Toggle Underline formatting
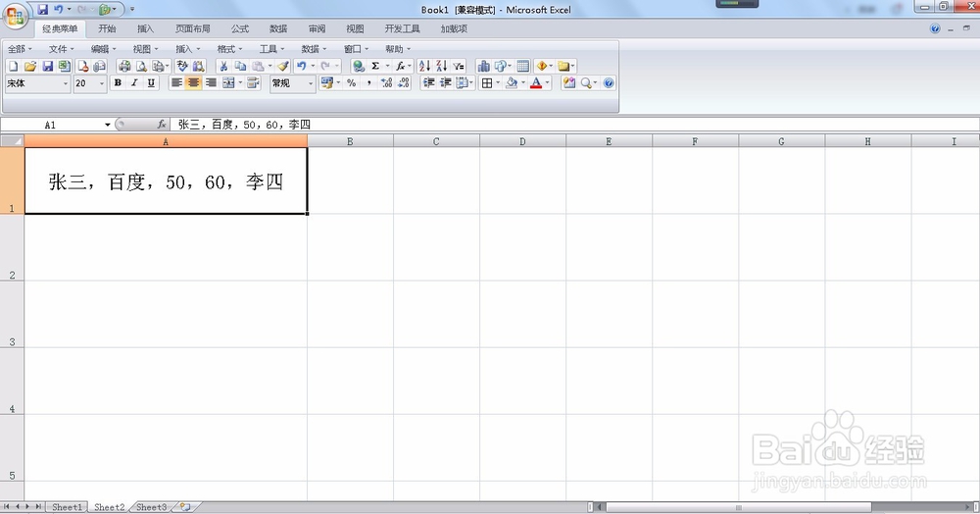Image resolution: width=980 pixels, height=514 pixels. pyautogui.click(x=151, y=82)
